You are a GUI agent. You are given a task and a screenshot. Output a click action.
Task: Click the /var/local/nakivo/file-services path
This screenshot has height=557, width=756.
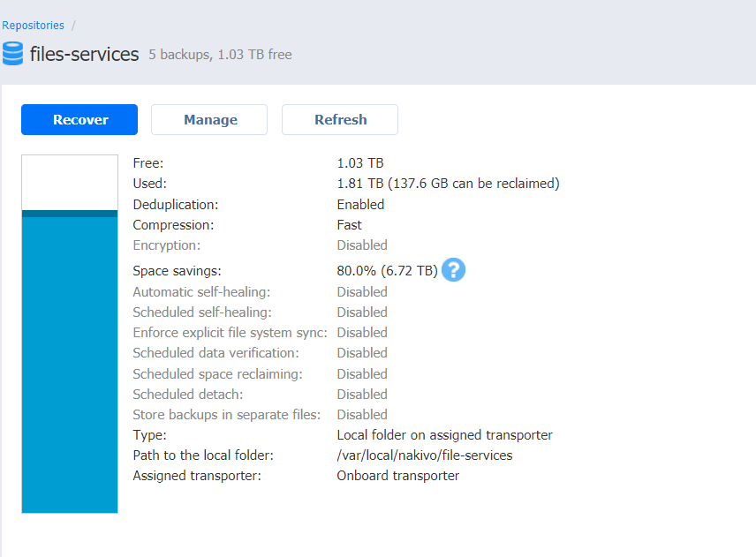(424, 455)
